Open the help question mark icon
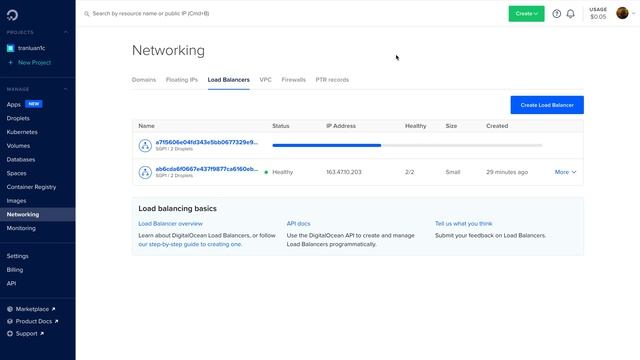 [x=556, y=14]
